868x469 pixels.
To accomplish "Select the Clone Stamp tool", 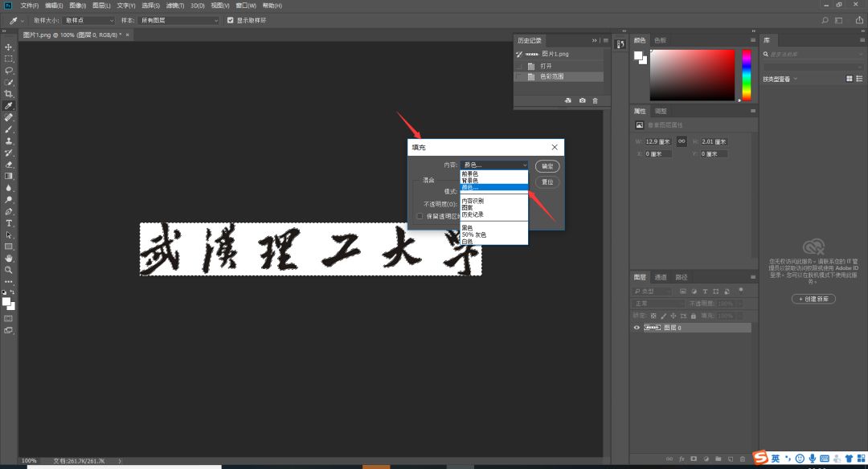I will pyautogui.click(x=8, y=141).
